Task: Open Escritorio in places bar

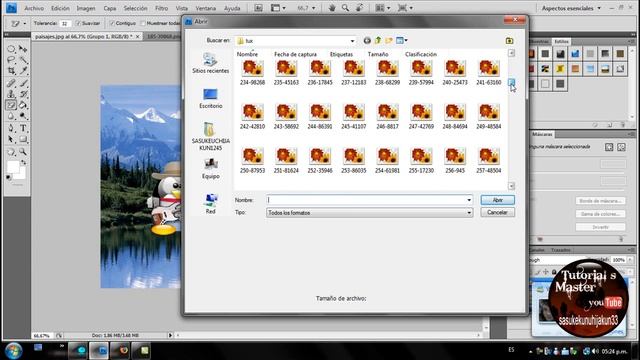Action: click(210, 98)
